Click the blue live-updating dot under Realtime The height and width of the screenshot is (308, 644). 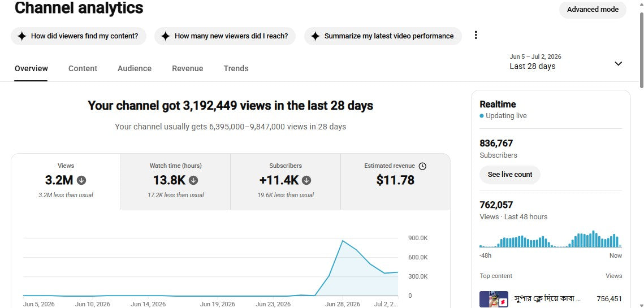pos(482,116)
